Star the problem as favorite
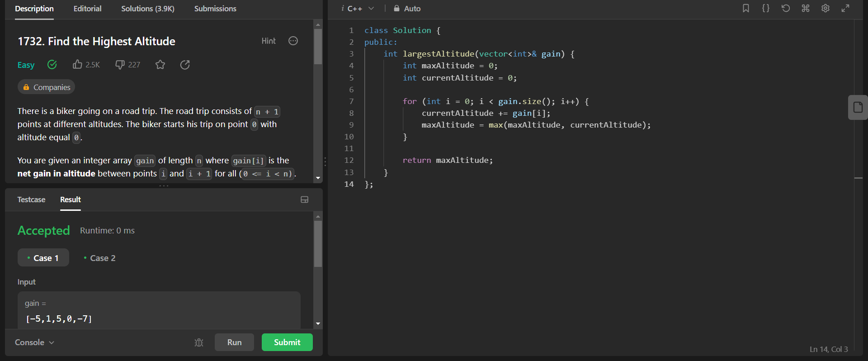 coord(160,65)
